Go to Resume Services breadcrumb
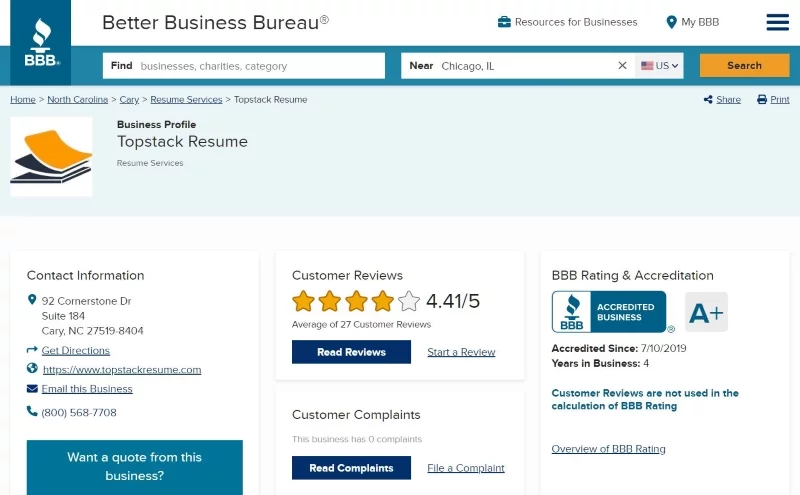This screenshot has width=800, height=495. [186, 100]
